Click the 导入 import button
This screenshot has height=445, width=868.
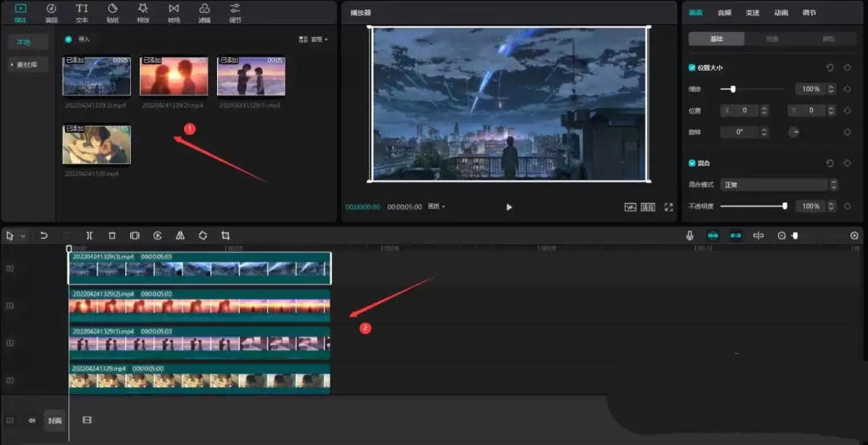pos(79,39)
